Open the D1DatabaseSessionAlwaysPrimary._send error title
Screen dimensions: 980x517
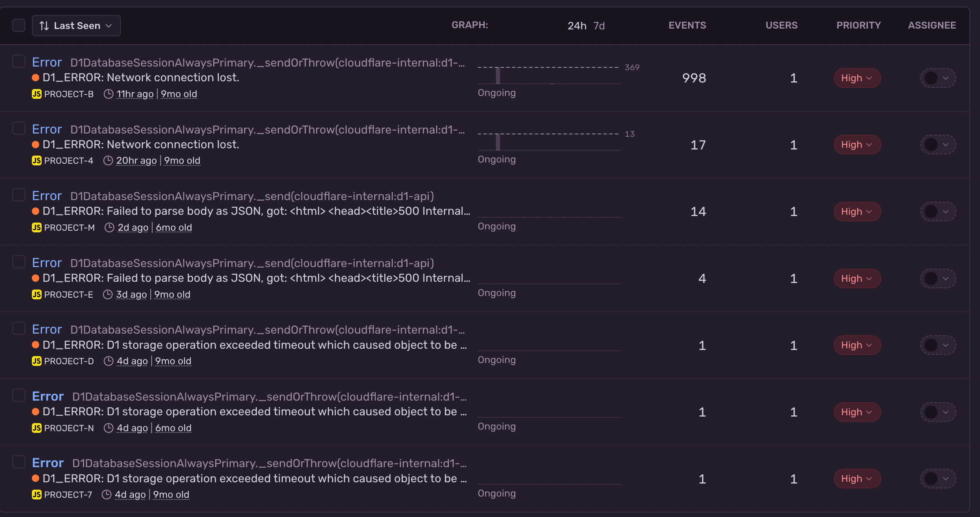coord(252,196)
